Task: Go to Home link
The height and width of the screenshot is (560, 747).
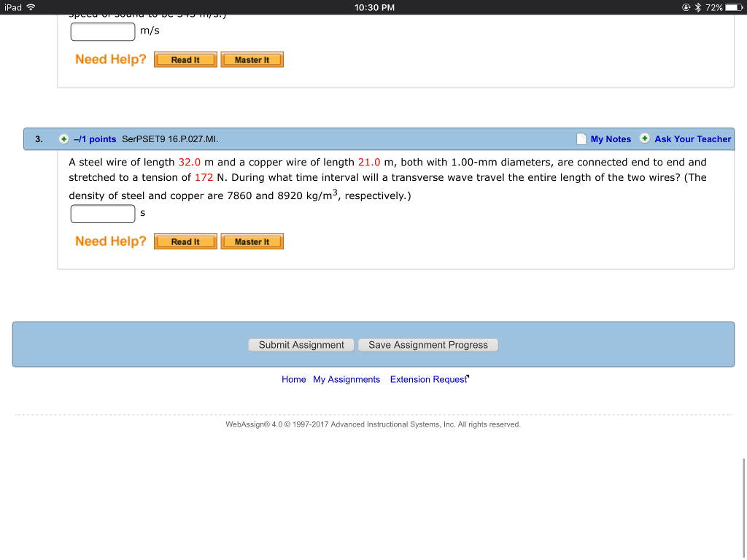Action: 293,379
